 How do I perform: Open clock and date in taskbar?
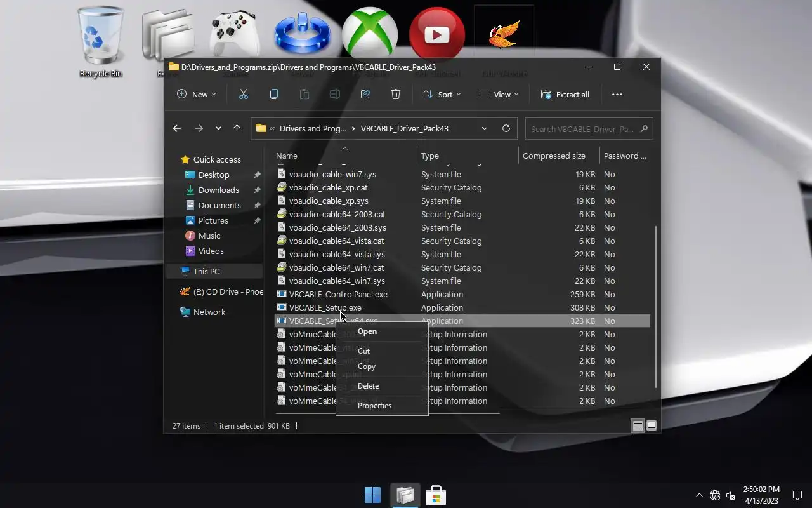(761, 495)
